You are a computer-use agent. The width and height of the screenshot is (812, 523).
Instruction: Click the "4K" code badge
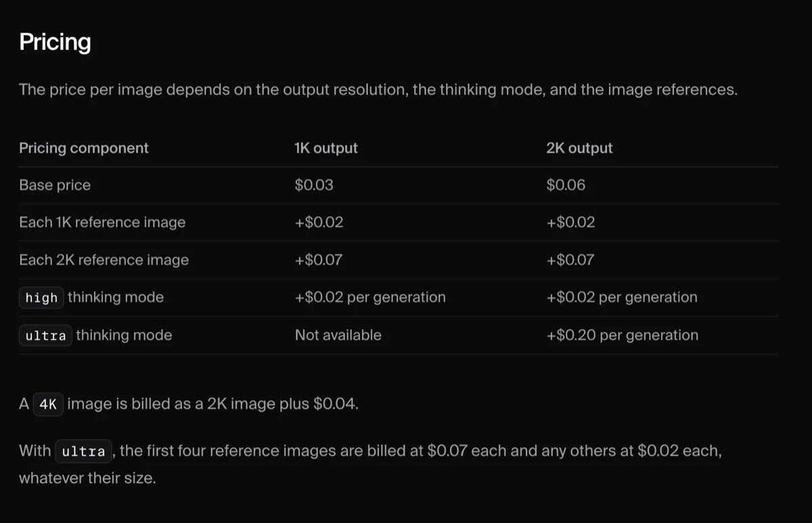pos(48,405)
